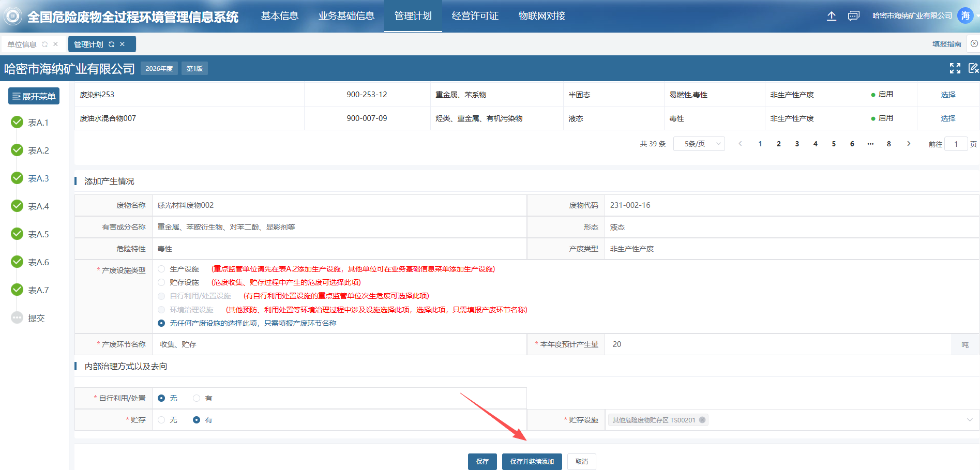980x470 pixels.
Task: Expand the 贮存设施 selection dropdown
Action: (969, 420)
